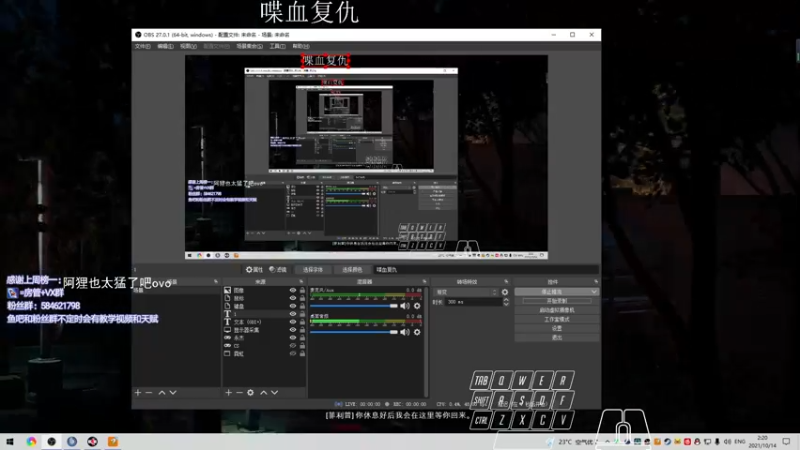
Task: Open the 工具(T) Tools menu
Action: (x=278, y=46)
